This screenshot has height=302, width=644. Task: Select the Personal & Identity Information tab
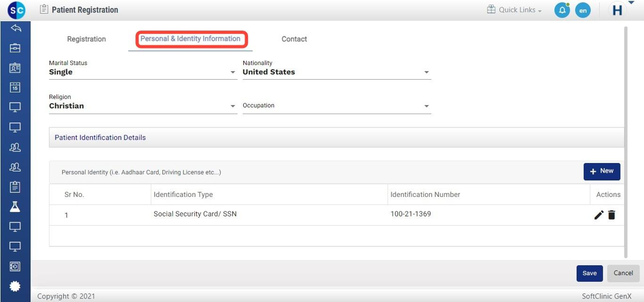point(190,38)
